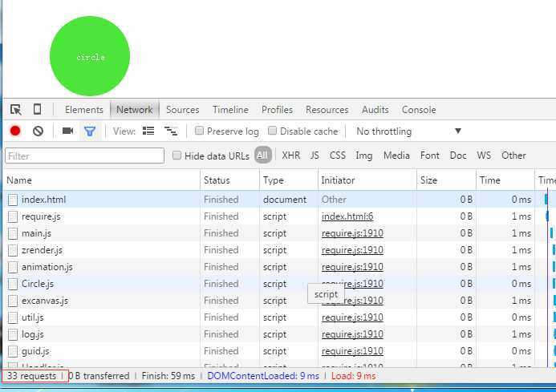Check Hide data URLs
The image size is (556, 392).
(177, 156)
